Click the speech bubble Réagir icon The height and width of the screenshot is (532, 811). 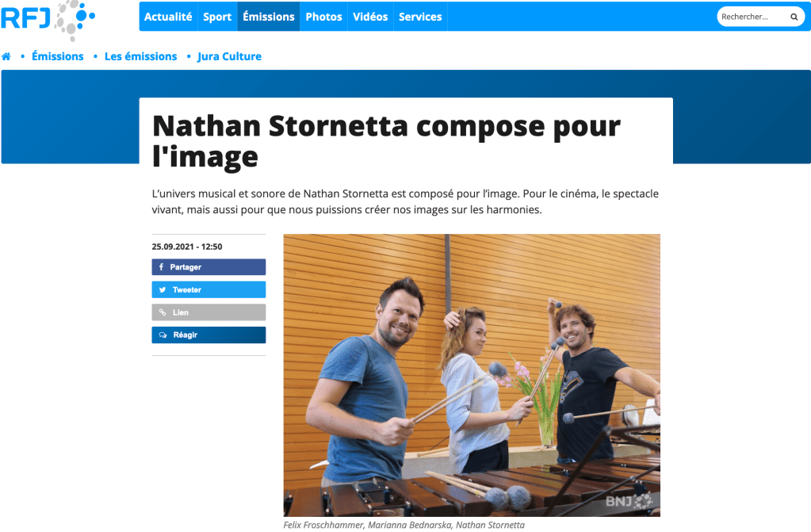click(163, 335)
